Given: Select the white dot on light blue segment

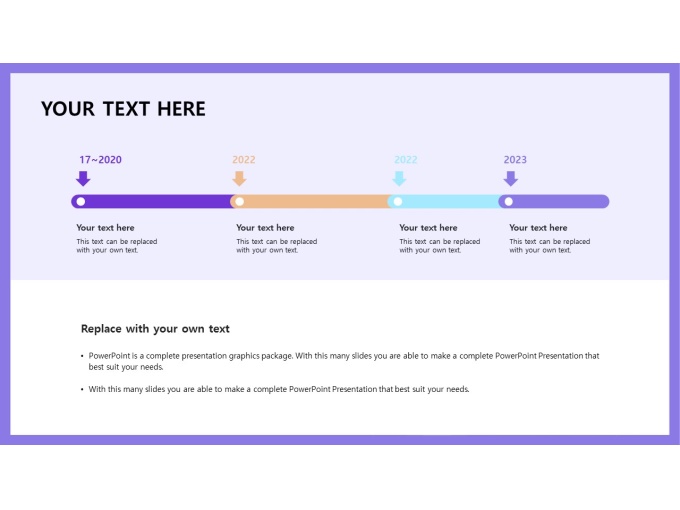Looking at the screenshot, I should point(398,201).
